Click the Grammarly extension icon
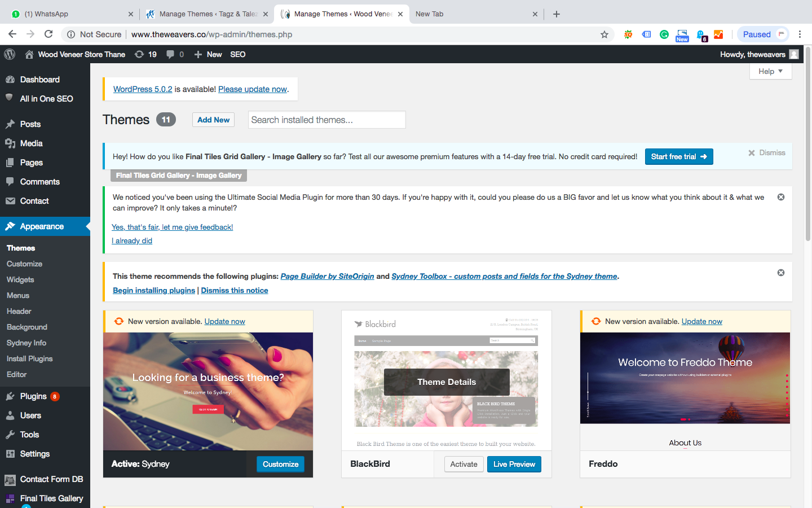 [x=664, y=34]
